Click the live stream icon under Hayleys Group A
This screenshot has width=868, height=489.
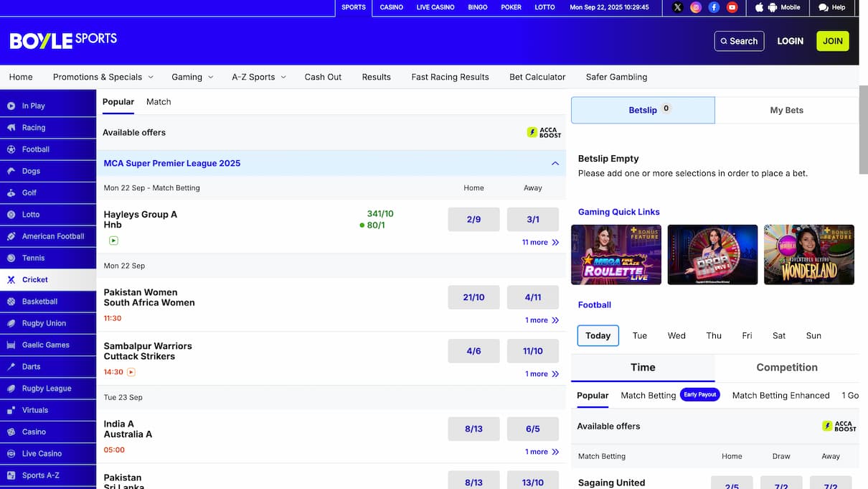pos(114,241)
